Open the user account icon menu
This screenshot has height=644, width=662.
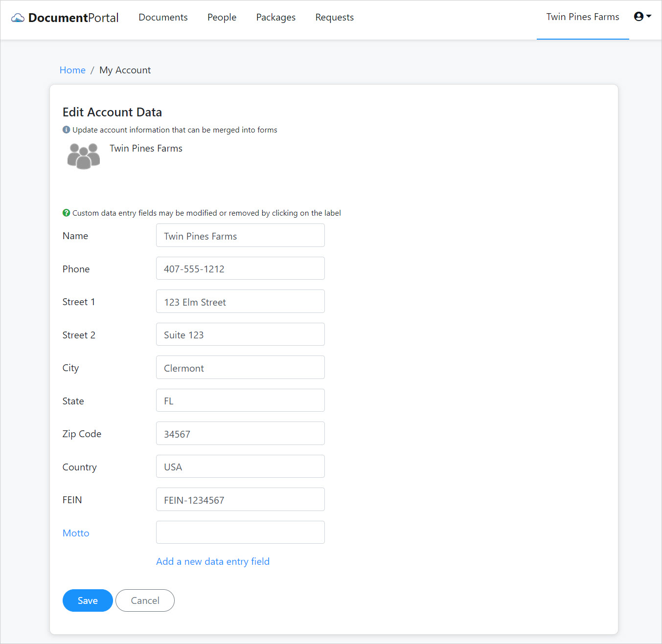[638, 16]
